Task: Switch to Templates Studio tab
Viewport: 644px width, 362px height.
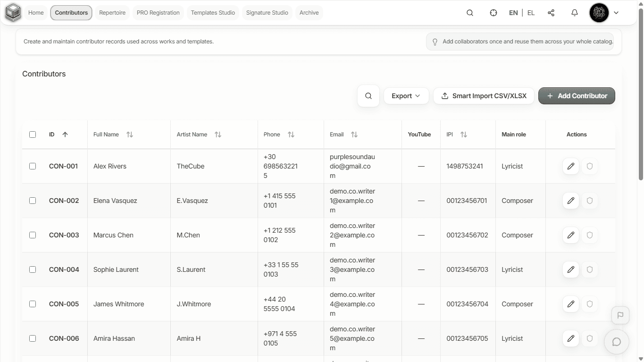Action: coord(213,13)
